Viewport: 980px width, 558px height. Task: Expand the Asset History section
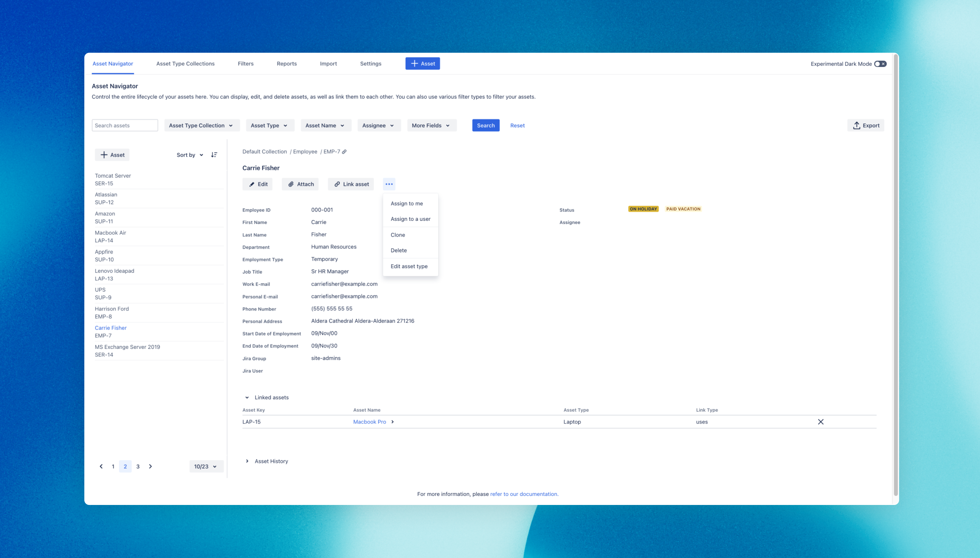[x=247, y=461]
